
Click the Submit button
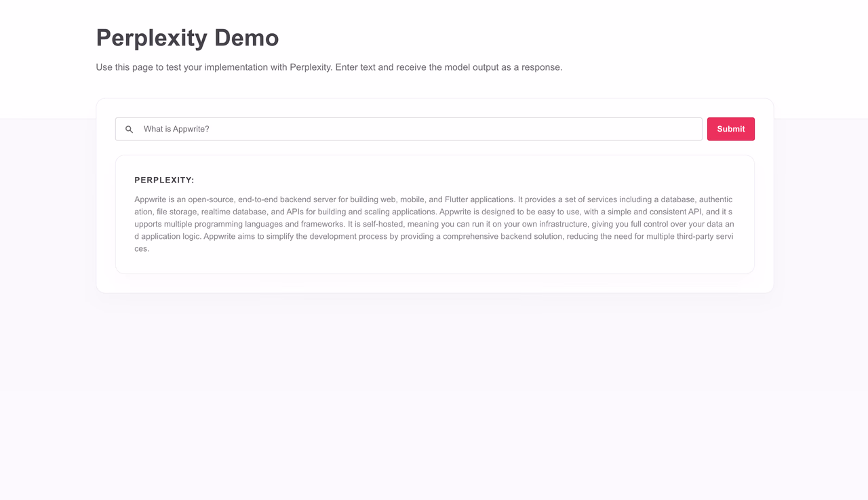[731, 129]
